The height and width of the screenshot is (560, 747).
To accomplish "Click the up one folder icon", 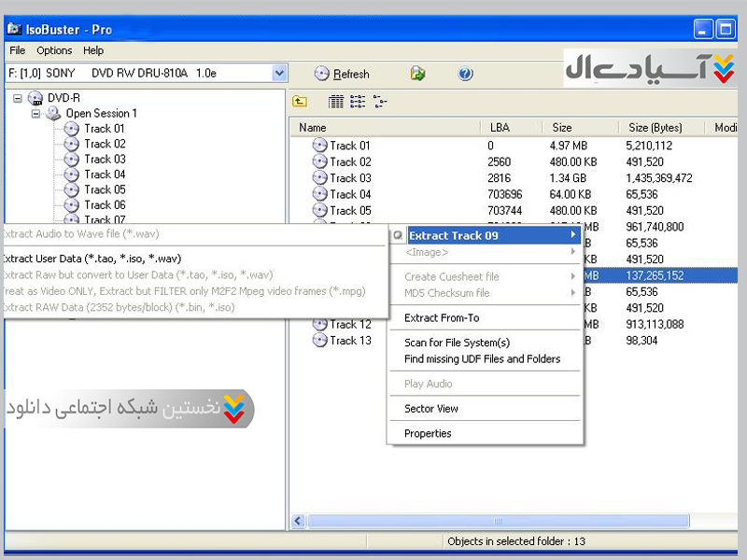I will [x=300, y=103].
